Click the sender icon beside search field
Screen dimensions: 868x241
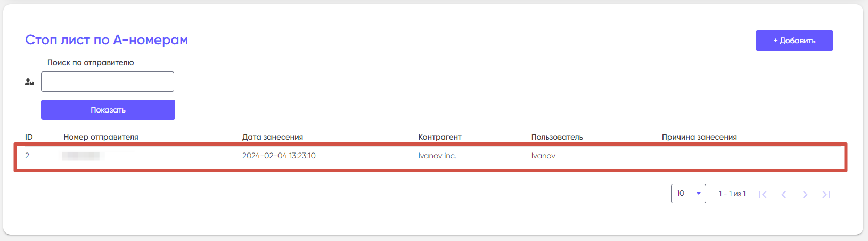coord(29,82)
